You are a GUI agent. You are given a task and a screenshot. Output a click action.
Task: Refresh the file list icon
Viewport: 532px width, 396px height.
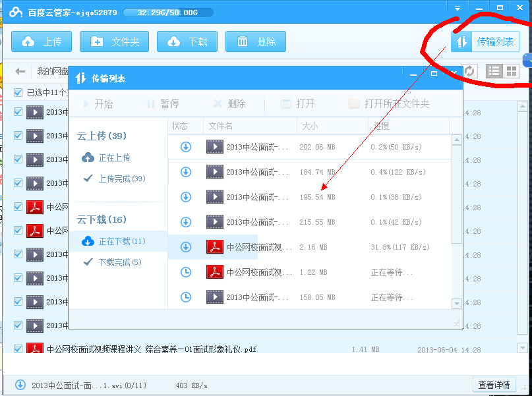[469, 71]
